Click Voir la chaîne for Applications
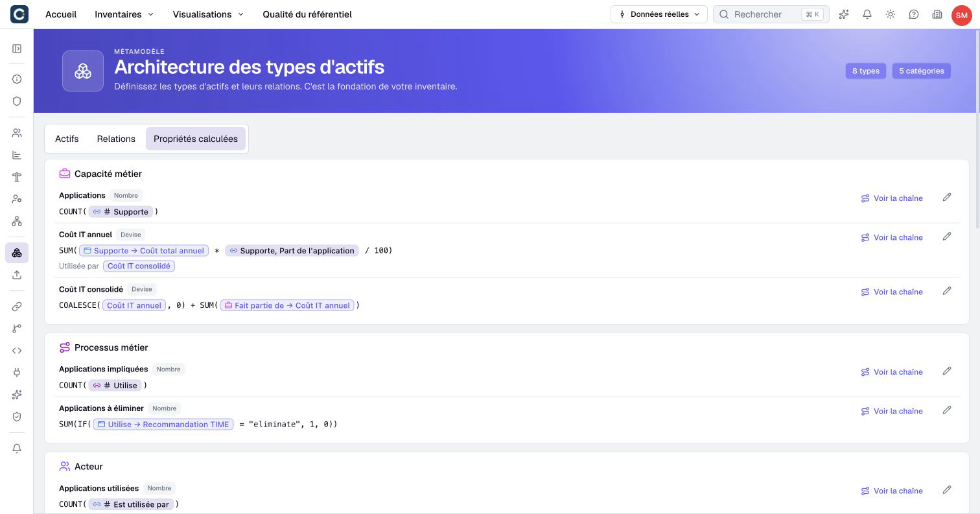This screenshot has width=980, height=514. point(892,198)
